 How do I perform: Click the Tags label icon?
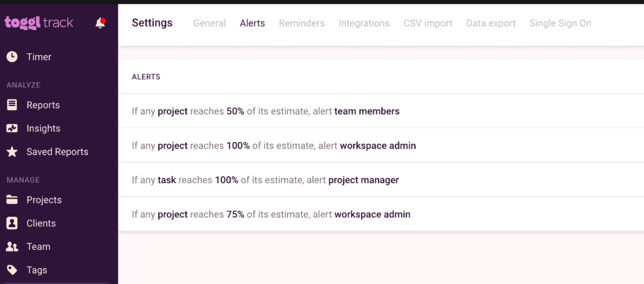pos(12,270)
